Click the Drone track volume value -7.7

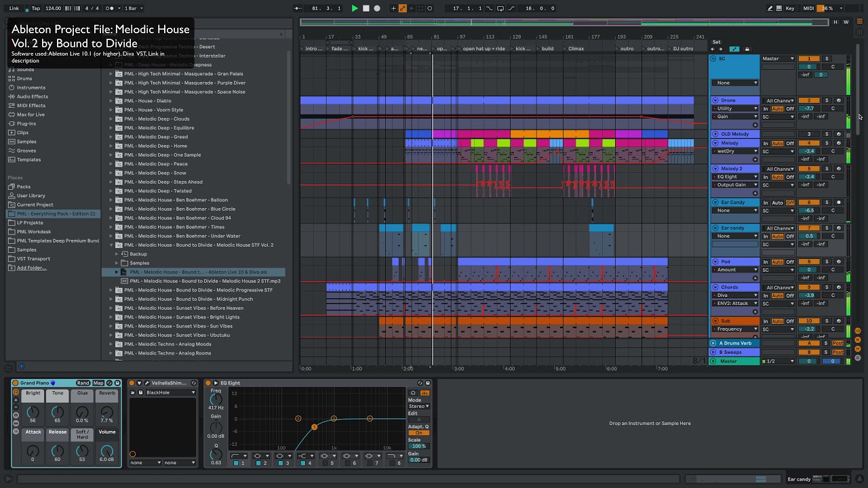click(809, 108)
